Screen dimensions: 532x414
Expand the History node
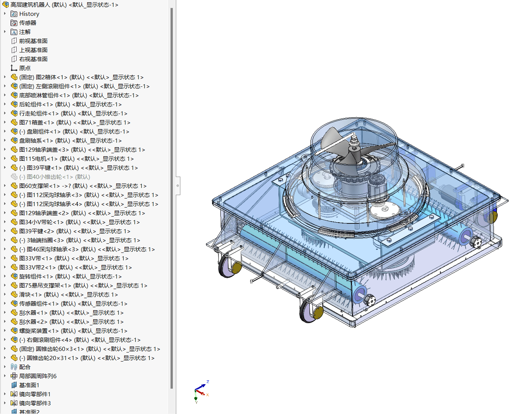pos(5,14)
